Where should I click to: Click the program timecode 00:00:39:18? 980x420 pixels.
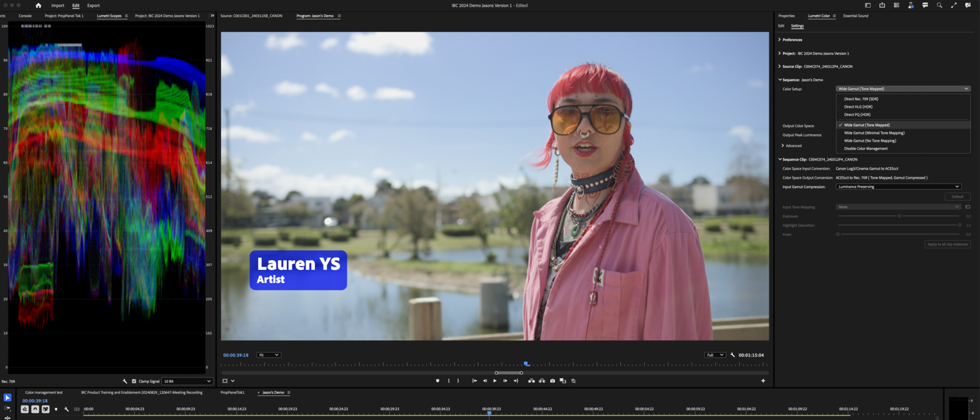pyautogui.click(x=235, y=355)
